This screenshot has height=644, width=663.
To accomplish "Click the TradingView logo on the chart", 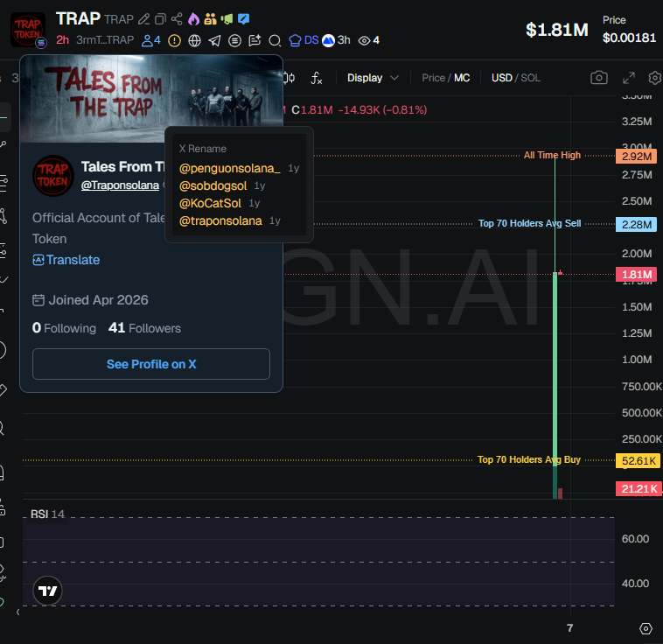I will point(48,591).
